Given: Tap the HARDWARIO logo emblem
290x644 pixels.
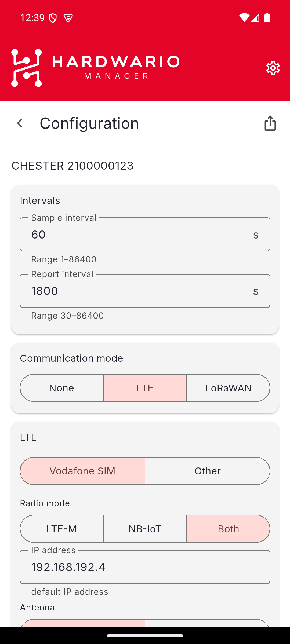Looking at the screenshot, I should pyautogui.click(x=27, y=68).
